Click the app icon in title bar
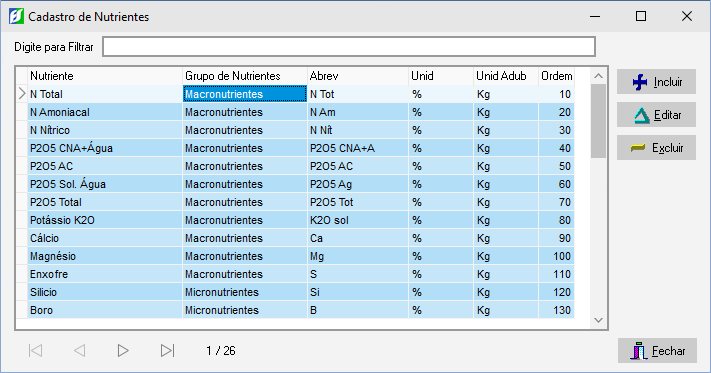This screenshot has width=711, height=373. point(16,16)
